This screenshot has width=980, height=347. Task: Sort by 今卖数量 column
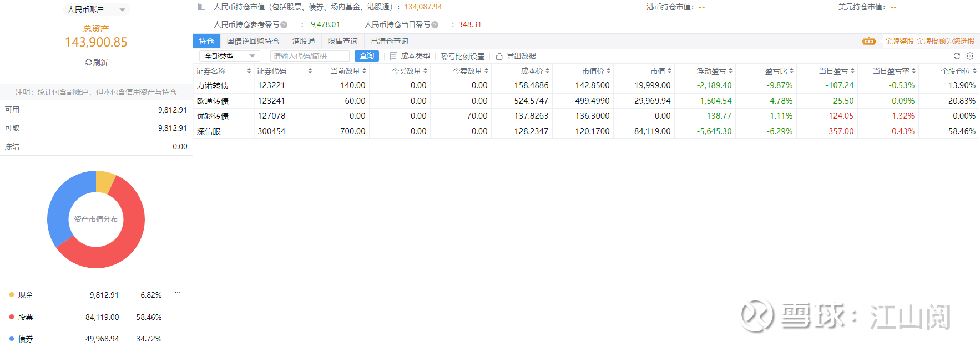pos(486,71)
